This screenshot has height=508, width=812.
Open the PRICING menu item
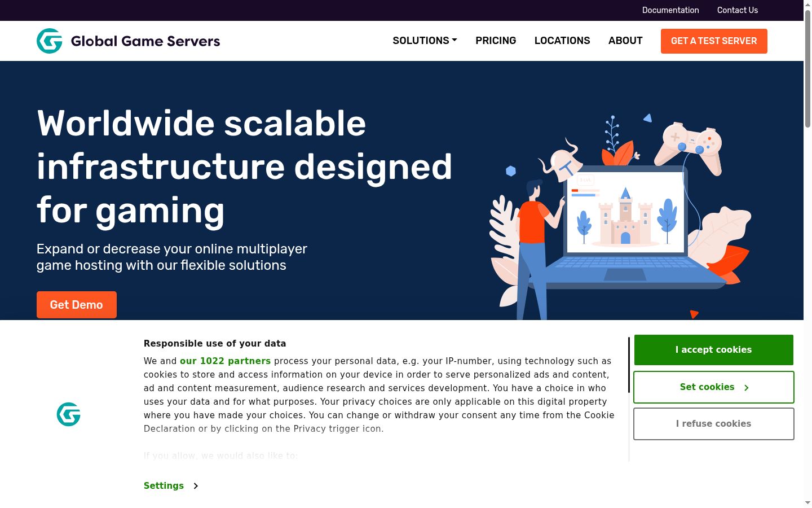click(496, 41)
